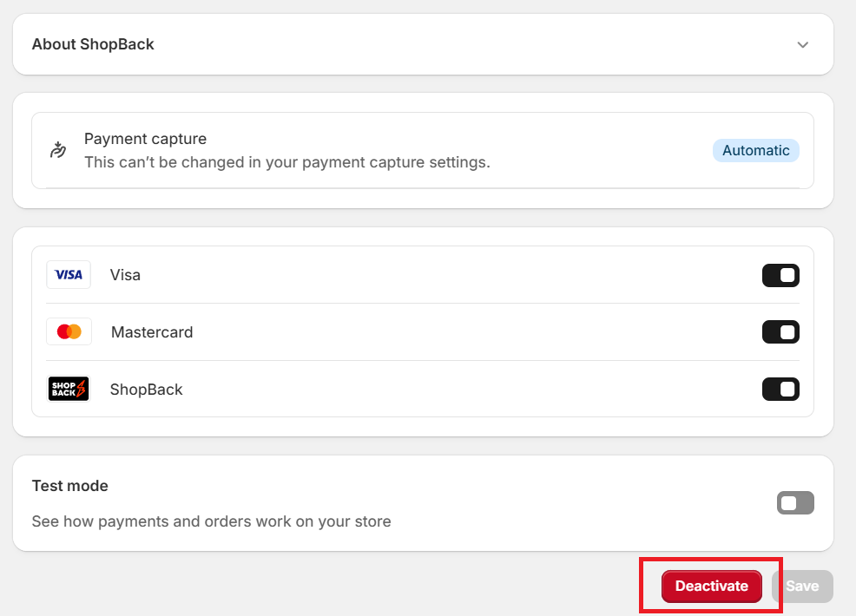
Task: Click the Test mode heading
Action: (69, 486)
